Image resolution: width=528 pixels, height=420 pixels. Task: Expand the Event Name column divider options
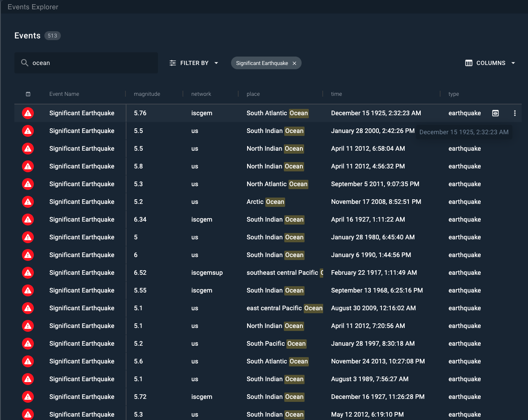click(125, 94)
